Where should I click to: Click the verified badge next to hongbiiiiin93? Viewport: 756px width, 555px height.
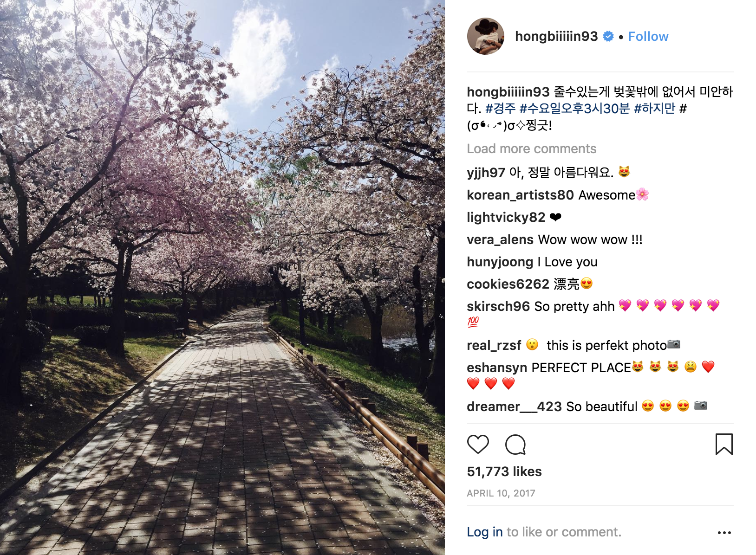(x=608, y=36)
